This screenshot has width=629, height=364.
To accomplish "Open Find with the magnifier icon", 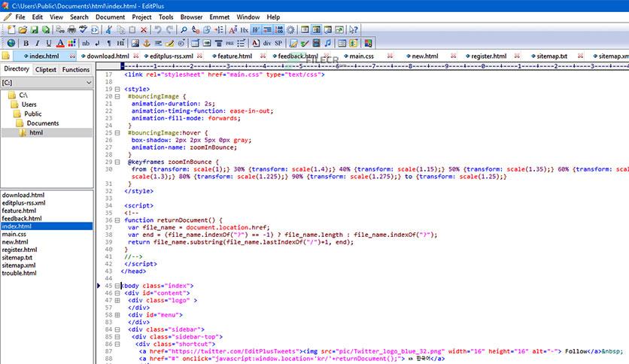I will 184,29.
